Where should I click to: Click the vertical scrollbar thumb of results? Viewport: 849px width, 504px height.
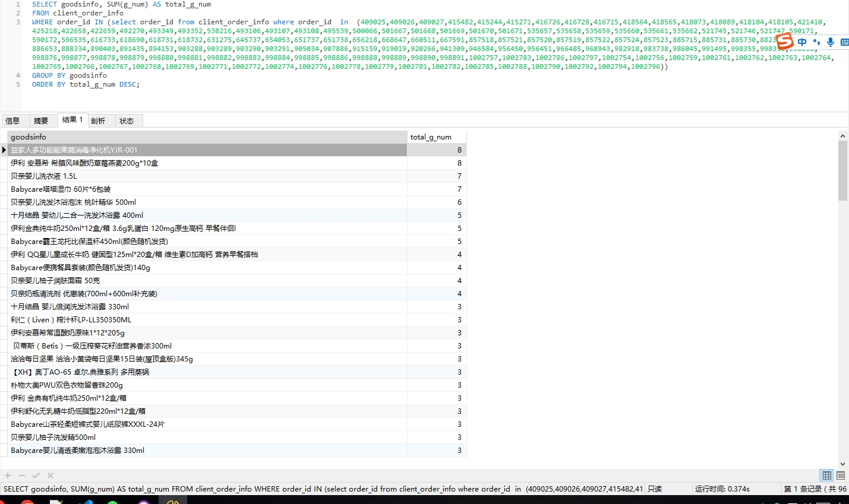[842, 171]
